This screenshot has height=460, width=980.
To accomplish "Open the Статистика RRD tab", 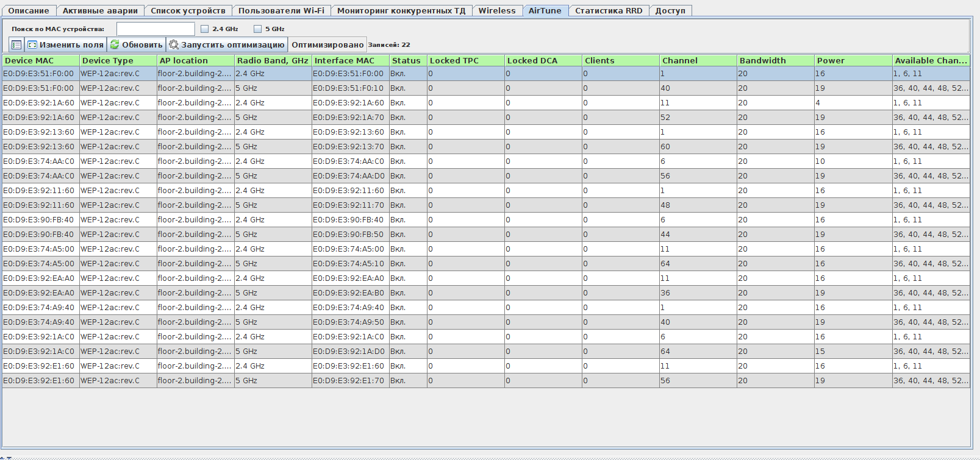I will tap(609, 10).
